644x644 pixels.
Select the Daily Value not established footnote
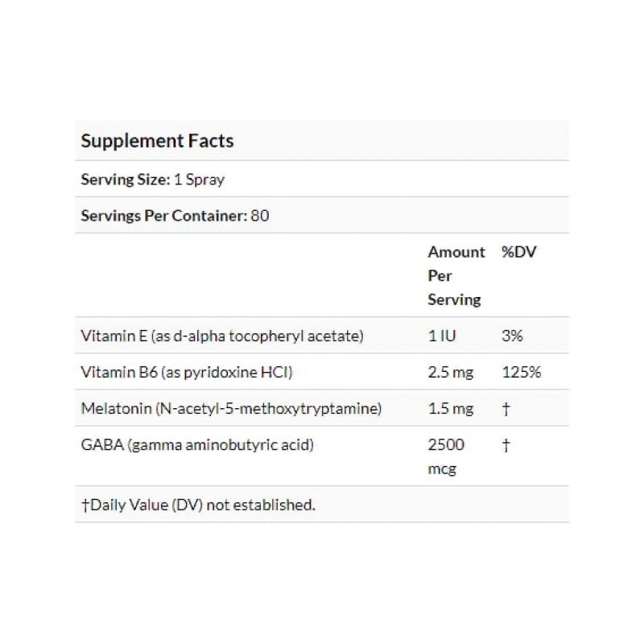point(198,505)
